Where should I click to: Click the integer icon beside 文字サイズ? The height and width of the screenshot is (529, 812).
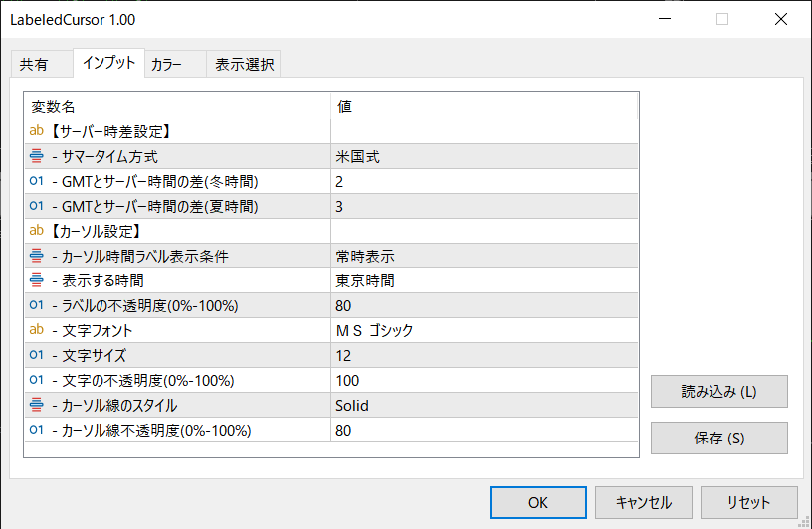(37, 355)
